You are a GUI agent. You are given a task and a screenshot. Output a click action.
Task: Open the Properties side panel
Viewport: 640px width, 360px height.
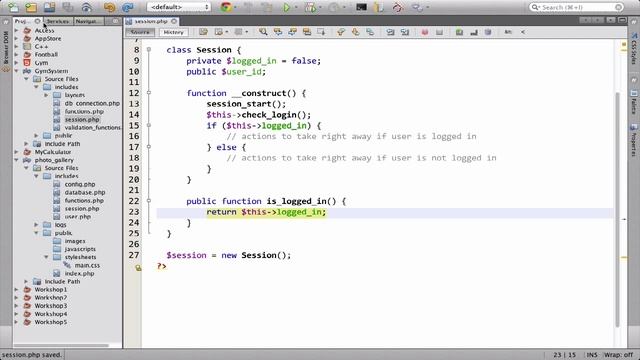[x=633, y=141]
